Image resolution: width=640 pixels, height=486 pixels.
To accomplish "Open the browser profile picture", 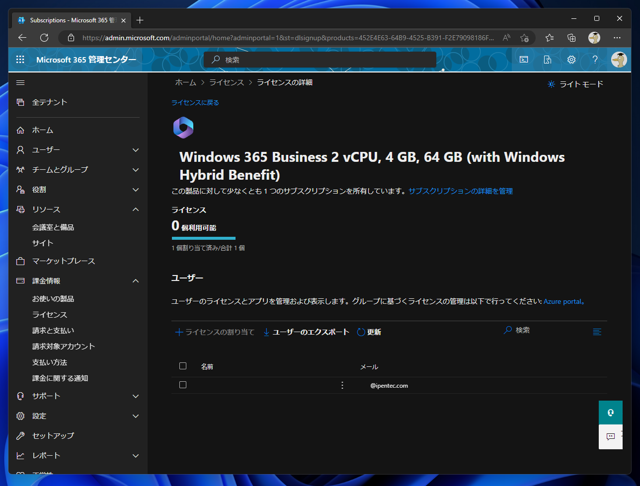I will [x=594, y=38].
